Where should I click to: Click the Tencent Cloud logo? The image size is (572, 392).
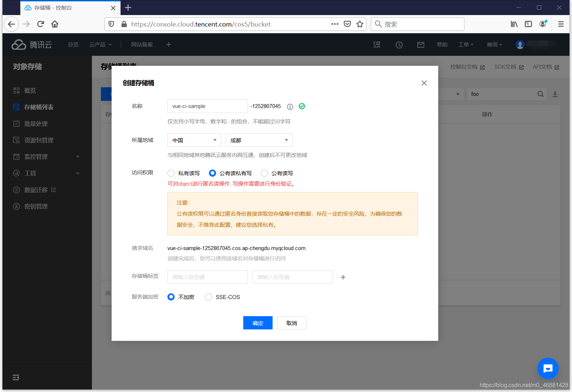click(31, 44)
